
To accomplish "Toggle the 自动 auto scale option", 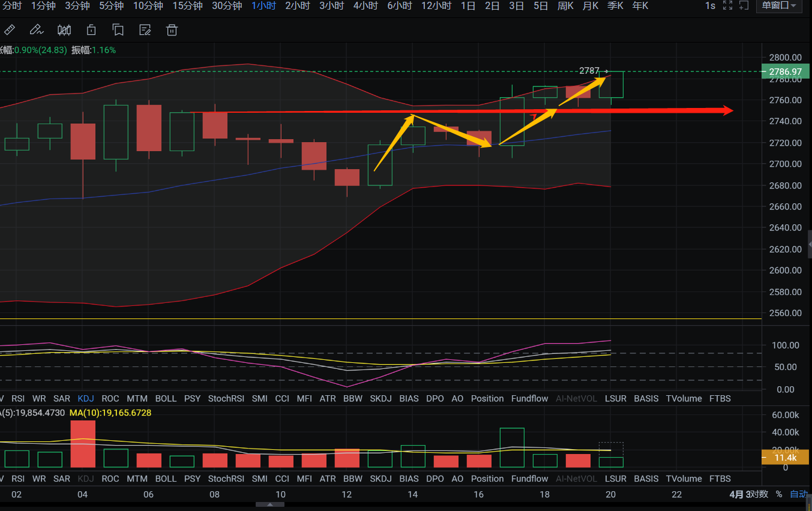I will tap(798, 494).
